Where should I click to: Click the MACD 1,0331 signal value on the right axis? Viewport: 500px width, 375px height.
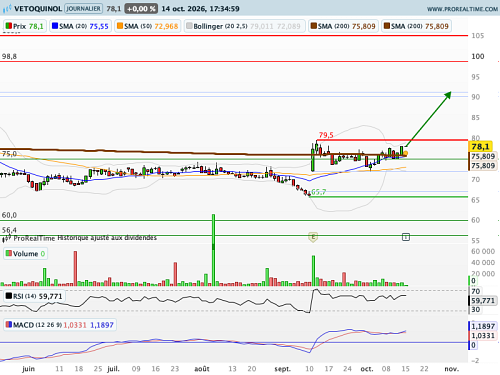483,336
